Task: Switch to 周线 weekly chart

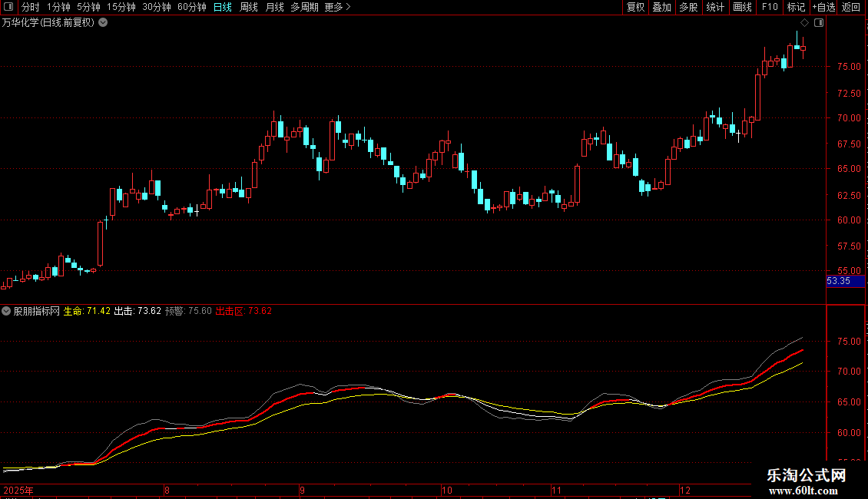Action: (249, 7)
